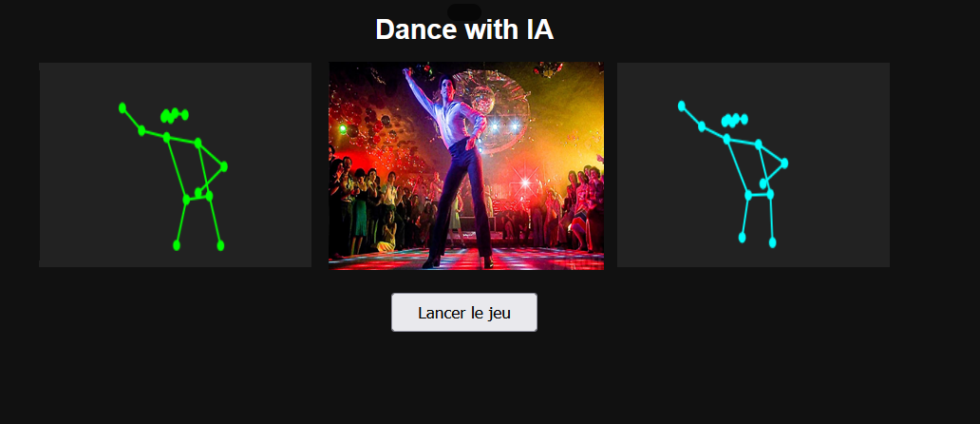Select the disco dancer image in center
Viewport: 980px width, 424px height.
coord(466,165)
